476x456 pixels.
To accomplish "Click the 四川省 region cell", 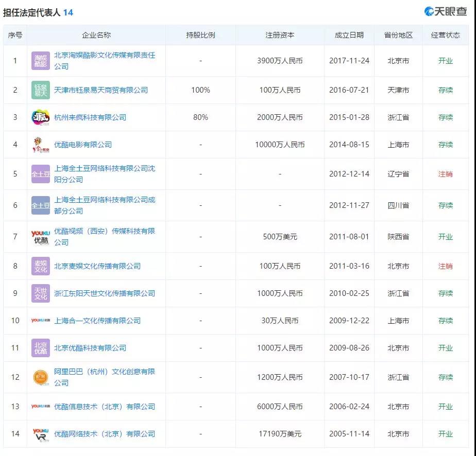I will click(x=398, y=205).
